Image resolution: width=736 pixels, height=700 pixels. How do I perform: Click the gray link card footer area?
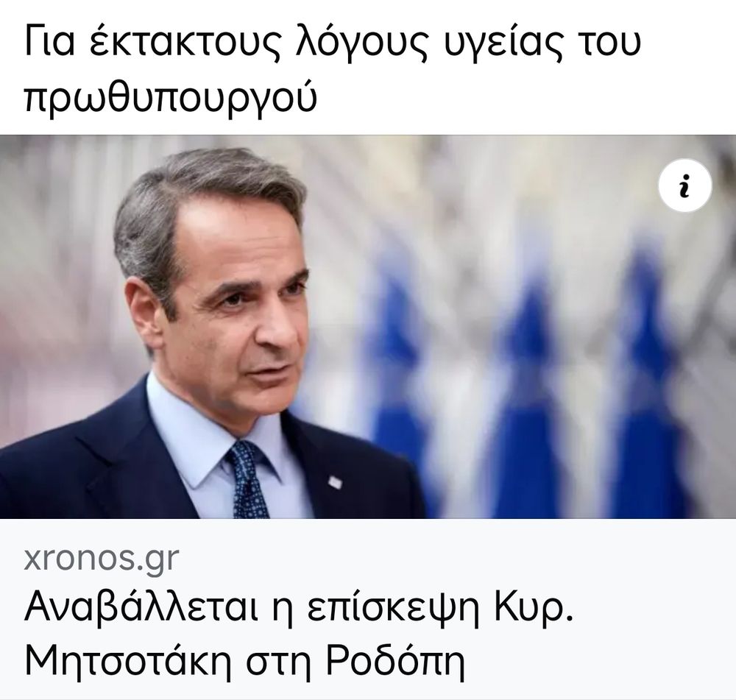(x=368, y=609)
